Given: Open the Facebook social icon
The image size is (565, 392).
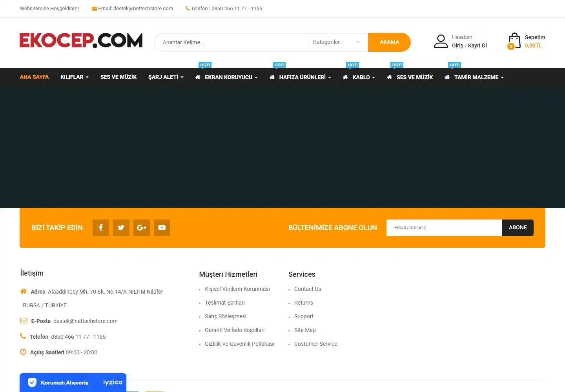Looking at the screenshot, I should [101, 228].
